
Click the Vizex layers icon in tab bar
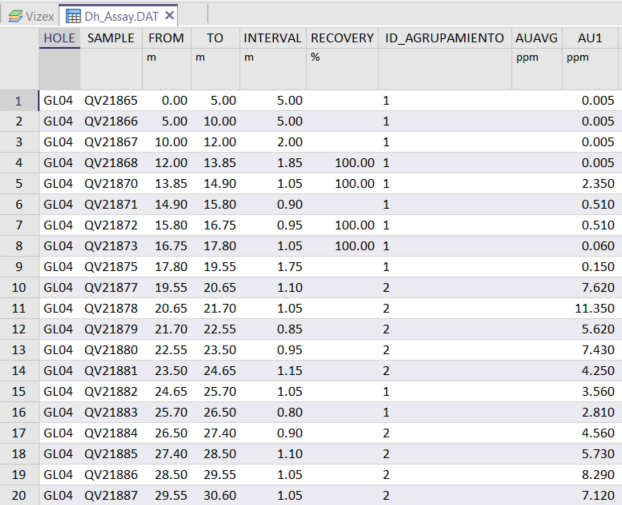coord(15,16)
